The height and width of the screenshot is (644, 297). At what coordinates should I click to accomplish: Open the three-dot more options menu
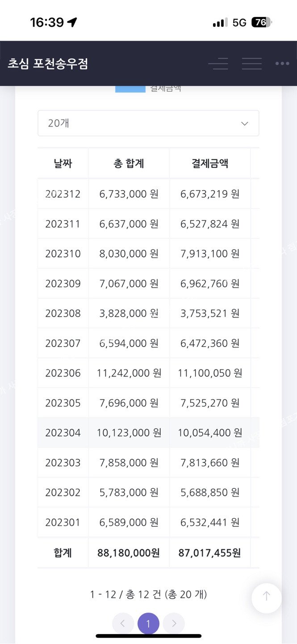click(282, 64)
